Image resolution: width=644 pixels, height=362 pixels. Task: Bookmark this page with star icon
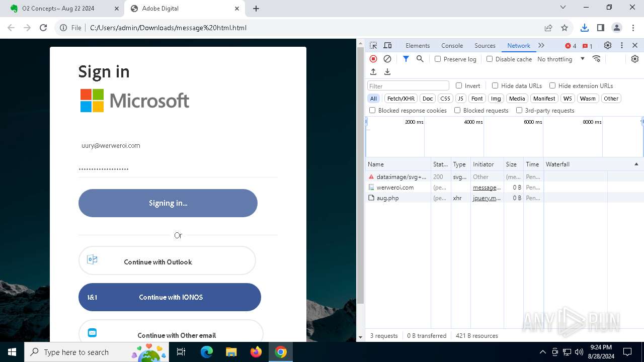click(x=565, y=28)
